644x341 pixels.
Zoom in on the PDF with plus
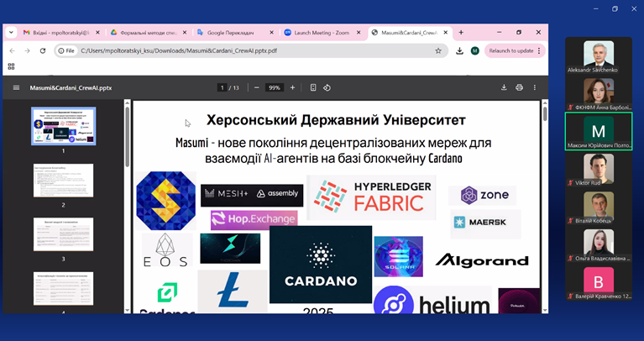coord(292,87)
